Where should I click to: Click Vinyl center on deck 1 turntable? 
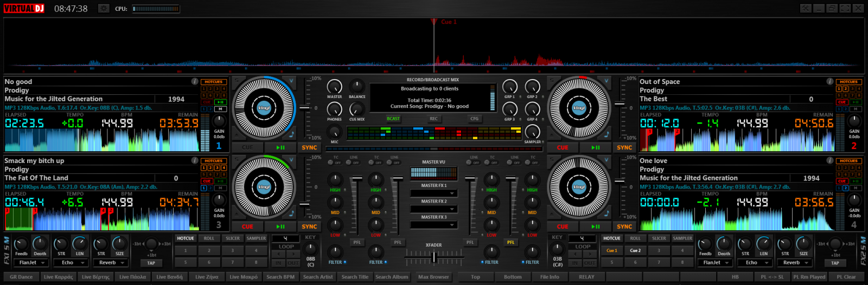coord(264,108)
